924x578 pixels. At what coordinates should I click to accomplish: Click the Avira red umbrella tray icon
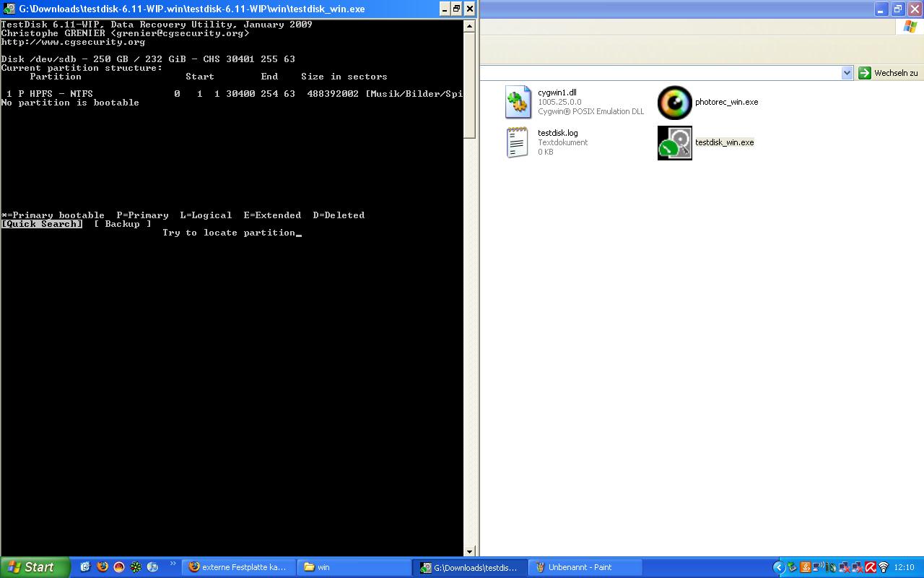tap(871, 568)
